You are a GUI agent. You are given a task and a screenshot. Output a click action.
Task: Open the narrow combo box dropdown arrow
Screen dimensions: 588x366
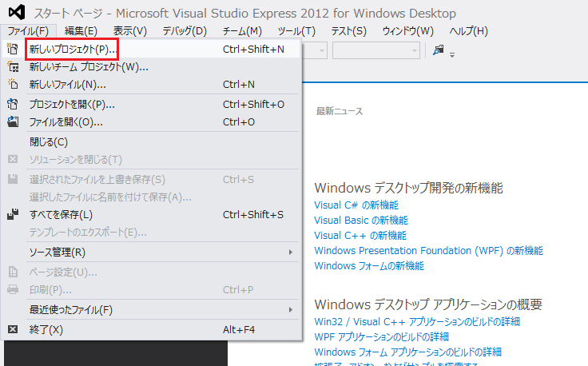(x=322, y=50)
